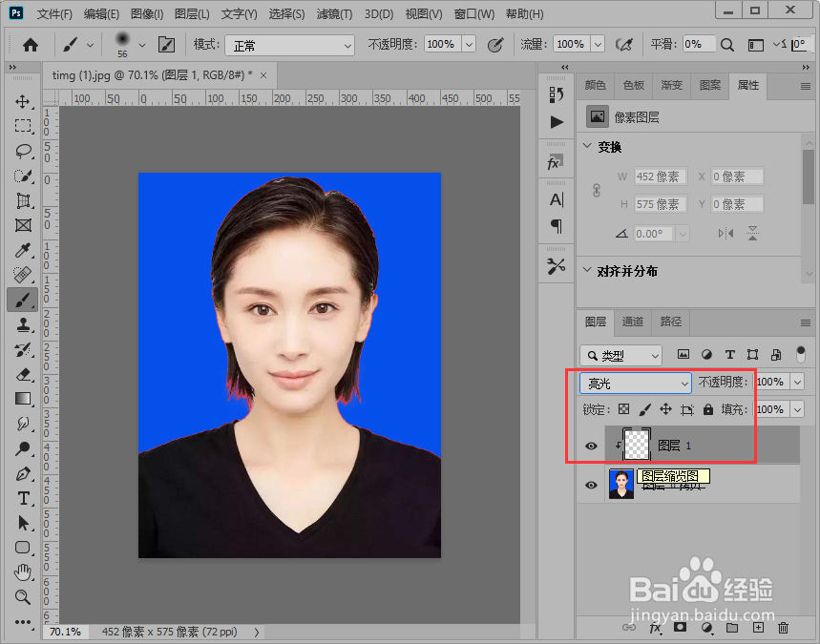This screenshot has height=644, width=820.
Task: Open the 流量 dropdown arrow
Action: (598, 45)
